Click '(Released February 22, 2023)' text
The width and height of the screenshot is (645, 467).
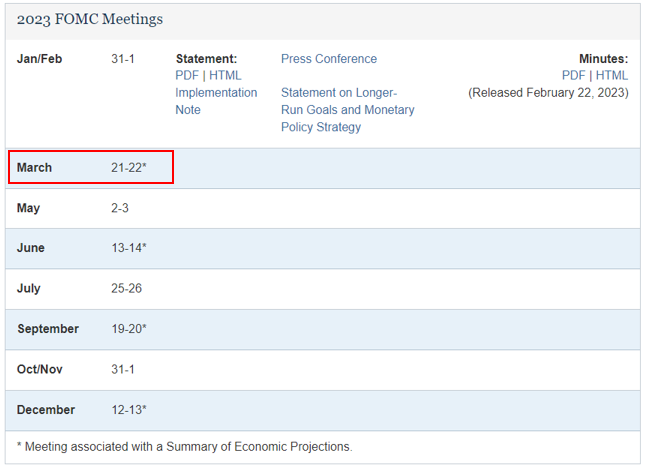point(548,93)
